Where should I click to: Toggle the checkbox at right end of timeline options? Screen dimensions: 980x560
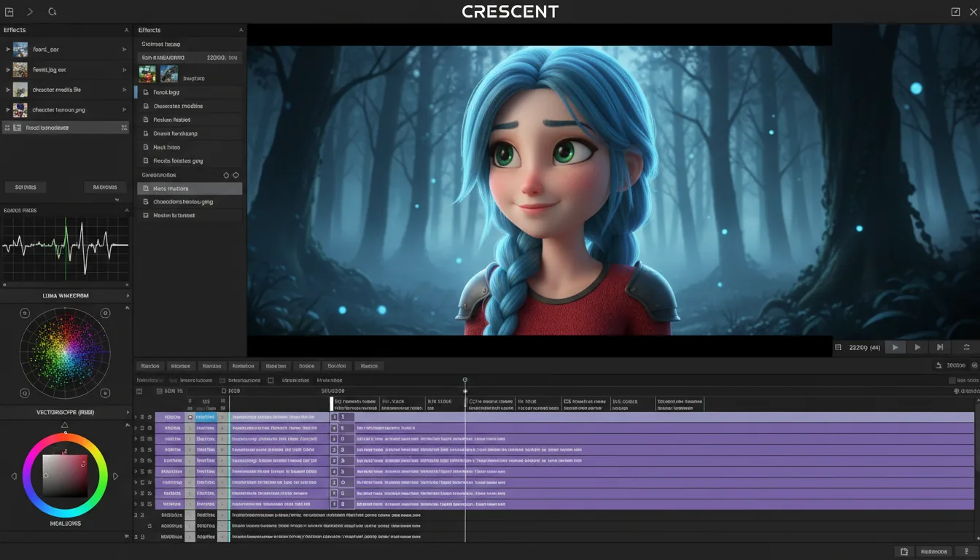coord(952,381)
